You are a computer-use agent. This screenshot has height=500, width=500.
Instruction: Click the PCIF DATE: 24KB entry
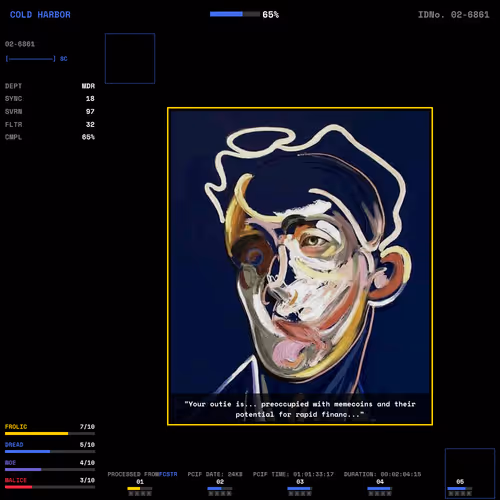(215, 474)
